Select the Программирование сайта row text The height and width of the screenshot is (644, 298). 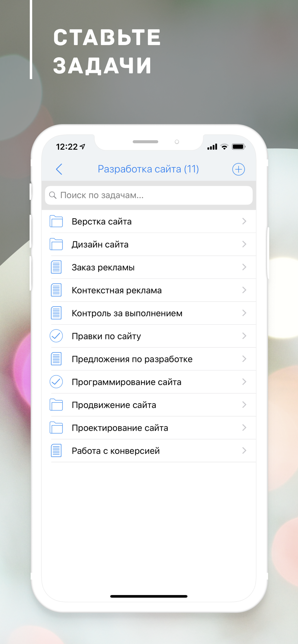pos(126,382)
